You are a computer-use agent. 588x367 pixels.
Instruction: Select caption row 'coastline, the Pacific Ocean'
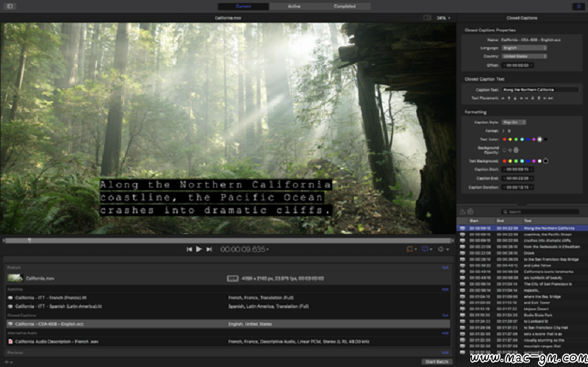click(522, 235)
